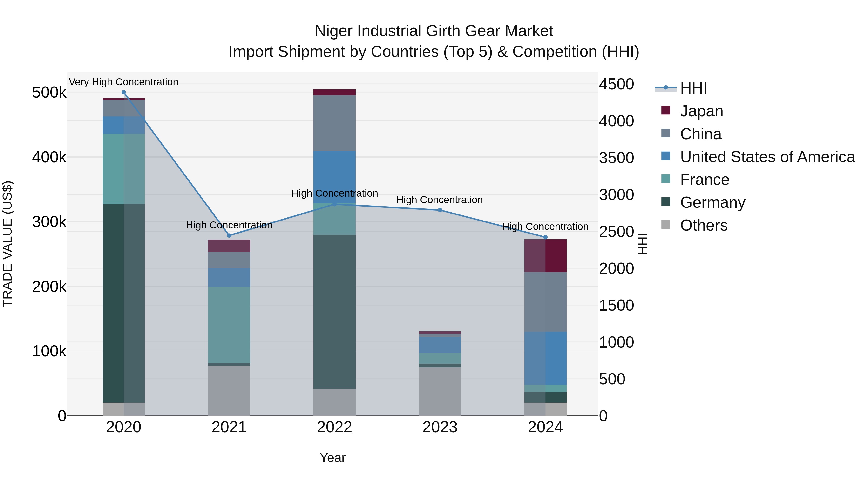Screen dimensions: 868x488
Task: Toggle United States of America legend entry
Action: [x=758, y=157]
